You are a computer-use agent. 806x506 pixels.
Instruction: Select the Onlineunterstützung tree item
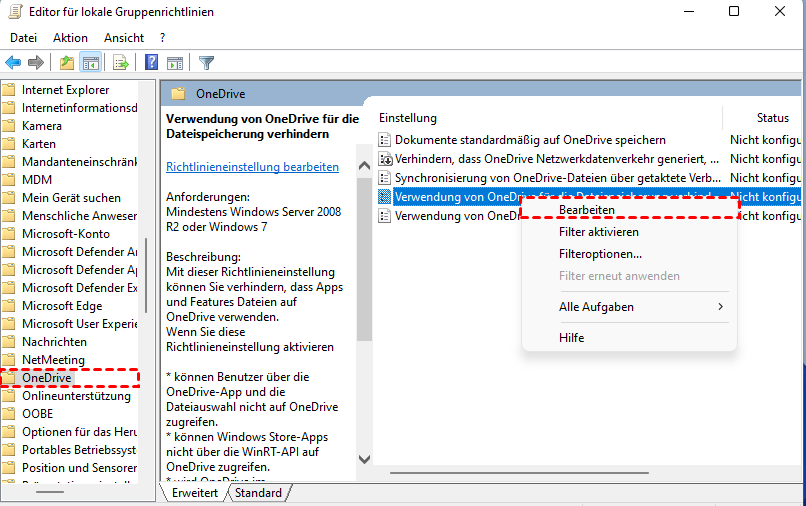point(76,396)
